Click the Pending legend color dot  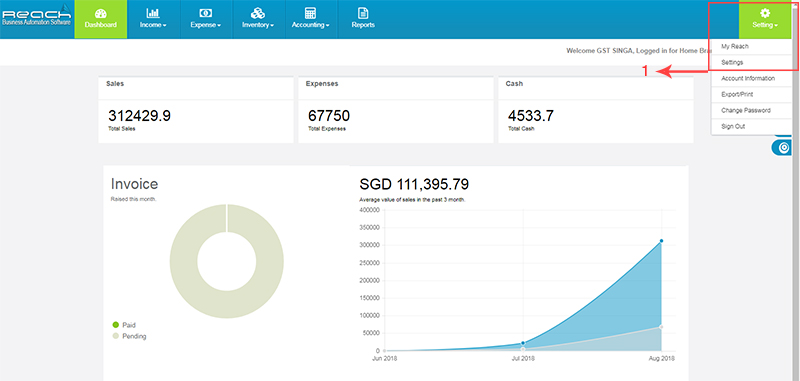click(x=115, y=336)
